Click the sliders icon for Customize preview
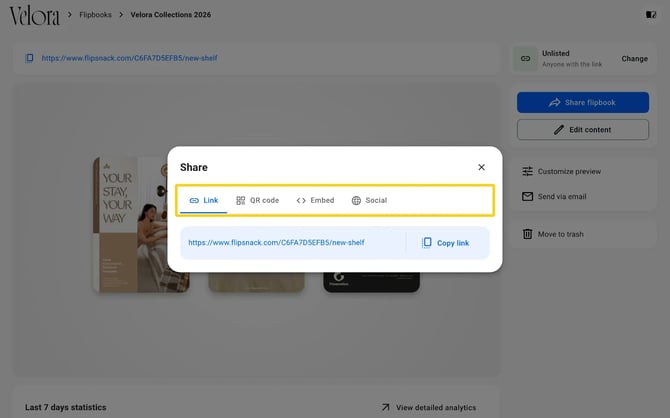Image resolution: width=670 pixels, height=418 pixels. coord(527,171)
